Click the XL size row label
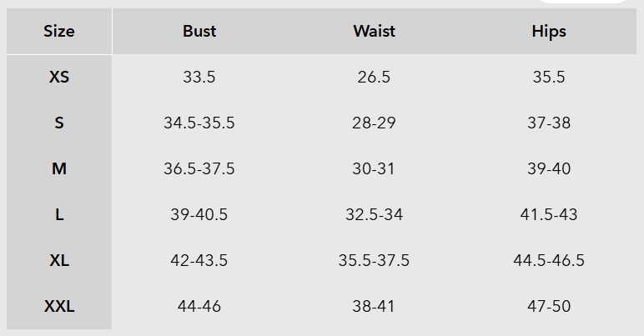Image resolution: width=644 pixels, height=336 pixels. click(58, 260)
